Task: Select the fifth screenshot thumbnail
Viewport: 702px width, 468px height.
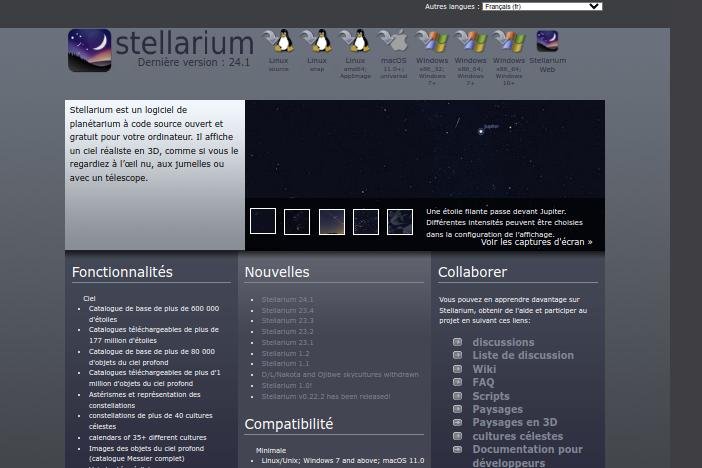Action: click(400, 222)
